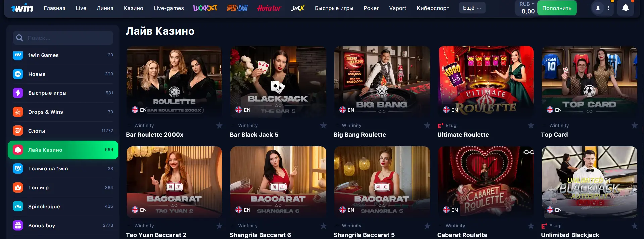Open the Big Bang Roulette thumbnail
The height and width of the screenshot is (239, 644).
tap(382, 82)
